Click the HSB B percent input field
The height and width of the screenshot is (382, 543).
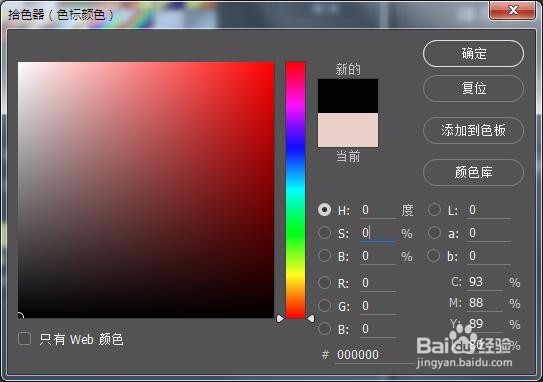click(377, 256)
